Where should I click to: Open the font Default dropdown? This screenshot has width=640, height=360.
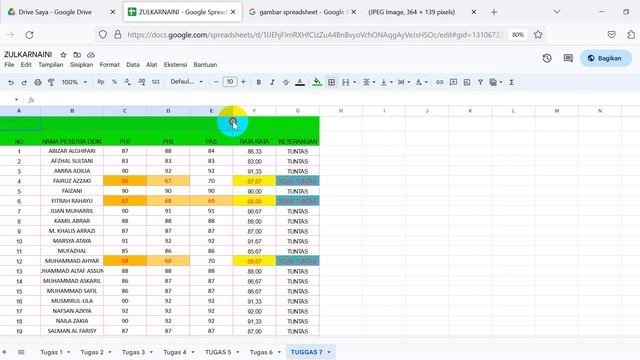tap(187, 82)
